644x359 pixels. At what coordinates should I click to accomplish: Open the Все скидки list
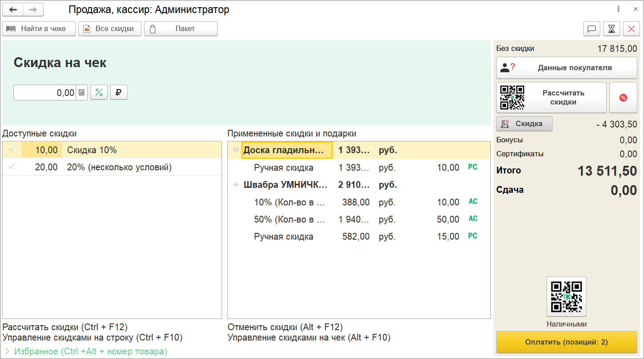point(109,29)
